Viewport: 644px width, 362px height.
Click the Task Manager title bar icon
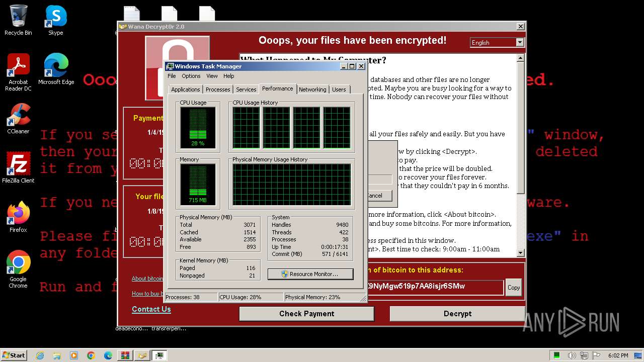point(170,66)
